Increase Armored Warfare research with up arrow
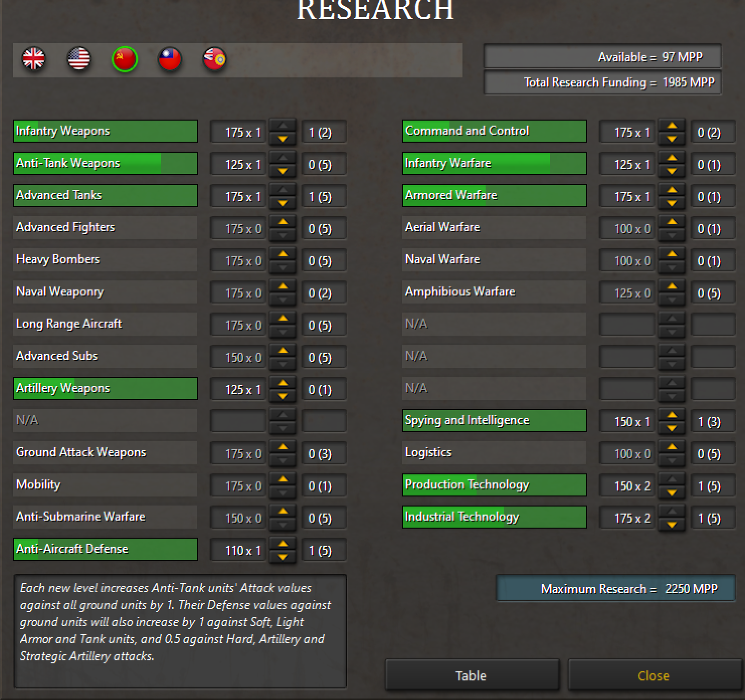The image size is (745, 700). click(672, 190)
